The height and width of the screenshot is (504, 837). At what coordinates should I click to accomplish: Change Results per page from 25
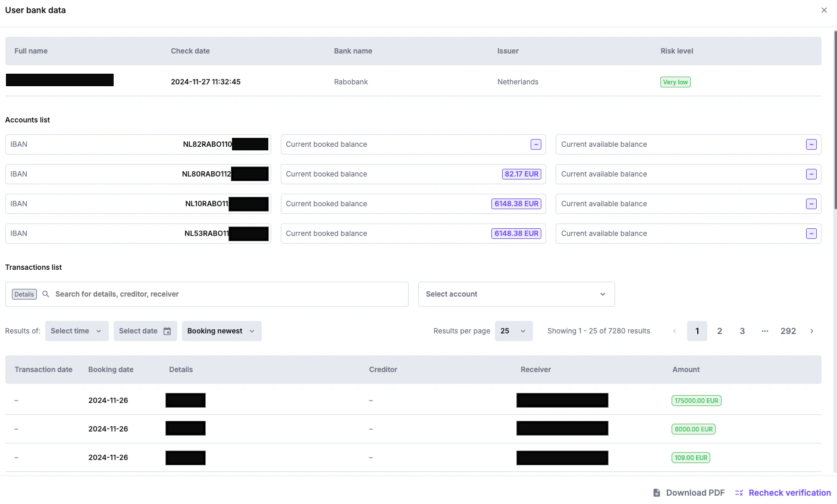click(513, 331)
